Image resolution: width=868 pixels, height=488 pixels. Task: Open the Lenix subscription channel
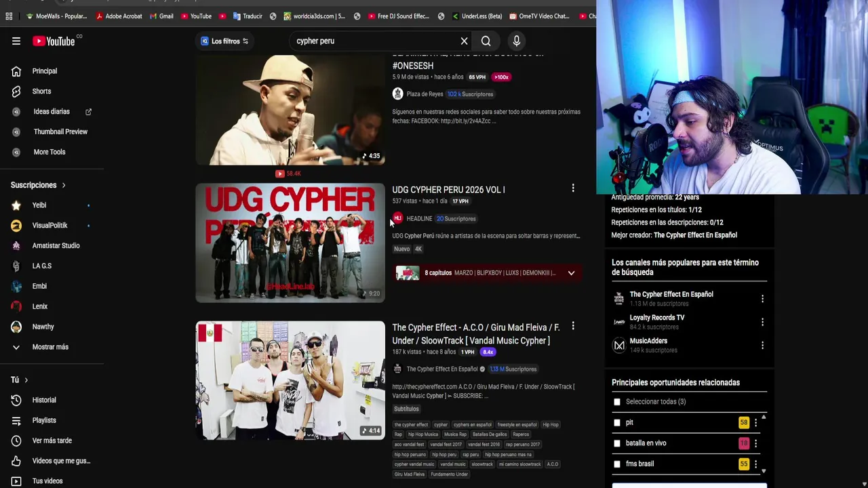(x=40, y=307)
